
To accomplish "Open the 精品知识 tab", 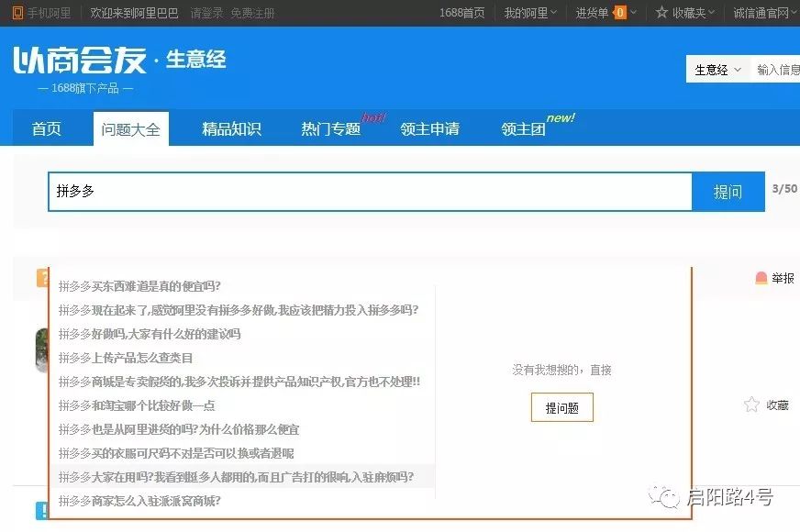I will [x=231, y=128].
